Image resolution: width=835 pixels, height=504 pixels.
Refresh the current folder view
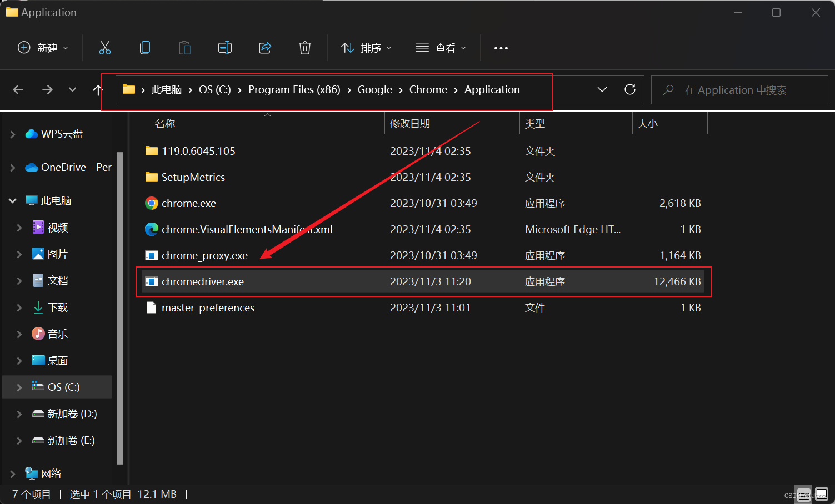pos(630,89)
